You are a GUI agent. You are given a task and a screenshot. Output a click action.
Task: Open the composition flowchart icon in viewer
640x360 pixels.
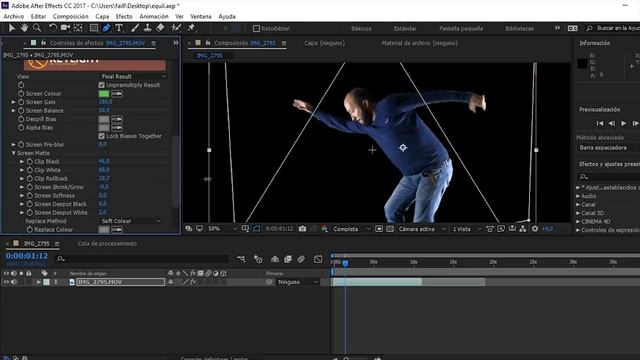[523, 229]
